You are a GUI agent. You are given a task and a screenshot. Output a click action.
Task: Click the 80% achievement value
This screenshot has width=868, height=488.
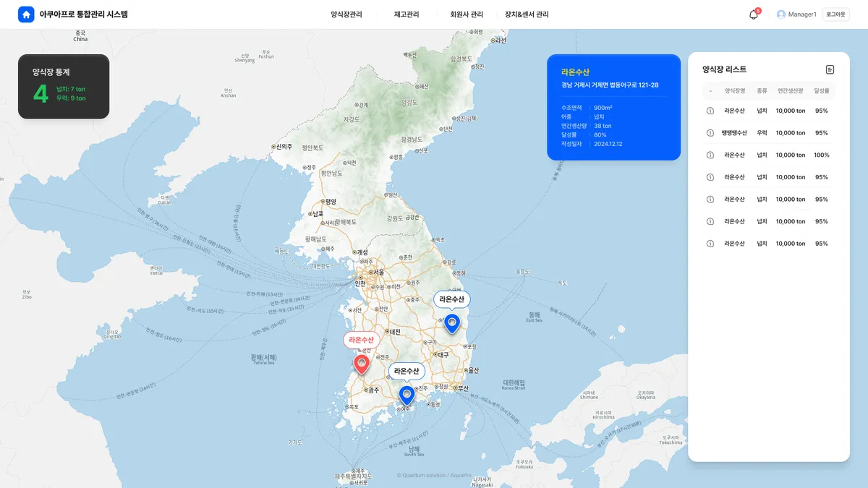coord(600,135)
